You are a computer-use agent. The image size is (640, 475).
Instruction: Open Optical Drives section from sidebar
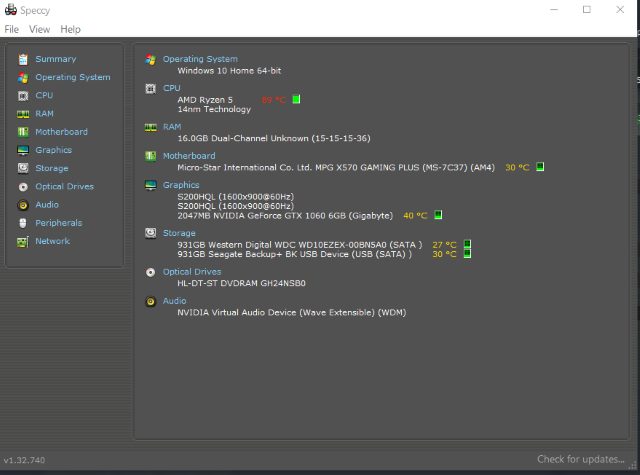[64, 186]
